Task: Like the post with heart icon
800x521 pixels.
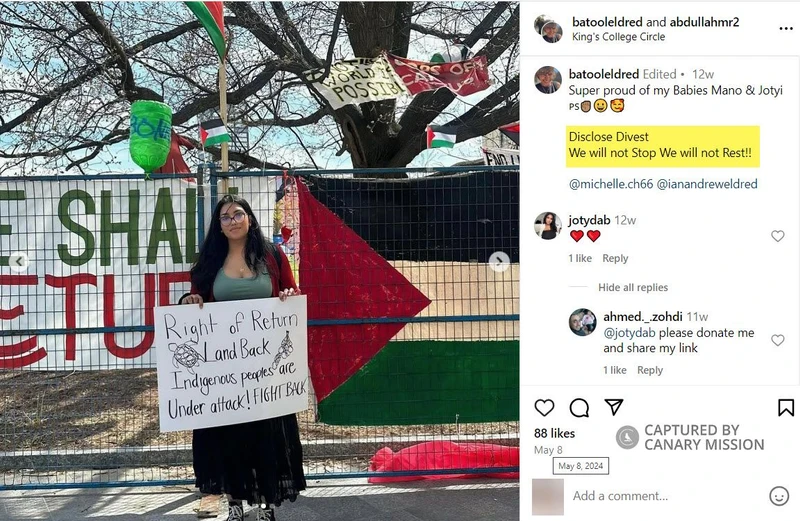Action: (x=544, y=408)
